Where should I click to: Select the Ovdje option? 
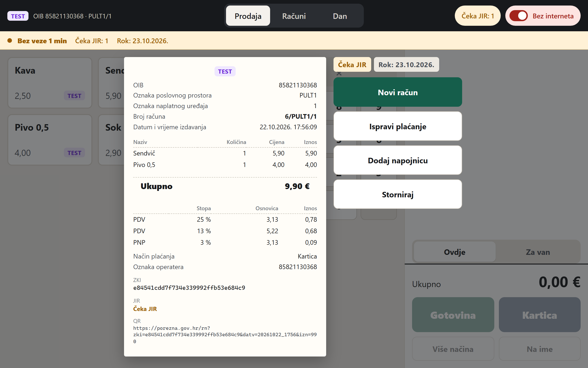pos(454,252)
